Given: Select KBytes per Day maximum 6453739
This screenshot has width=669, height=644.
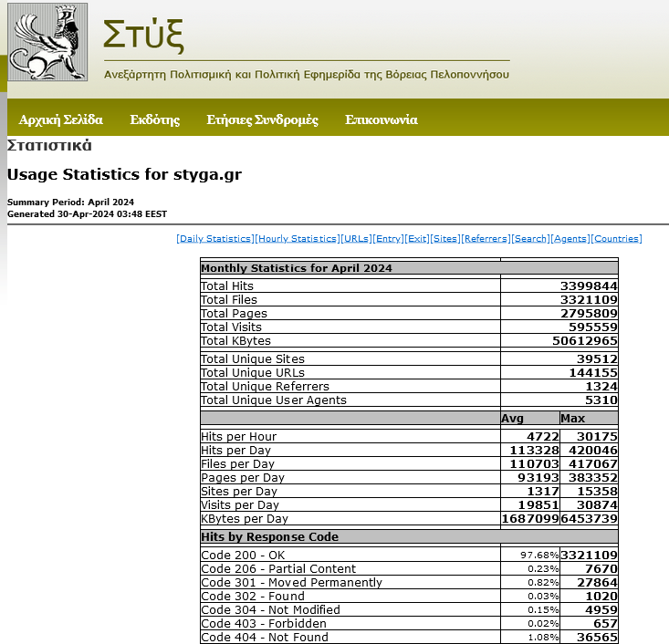Looking at the screenshot, I should click(590, 518).
